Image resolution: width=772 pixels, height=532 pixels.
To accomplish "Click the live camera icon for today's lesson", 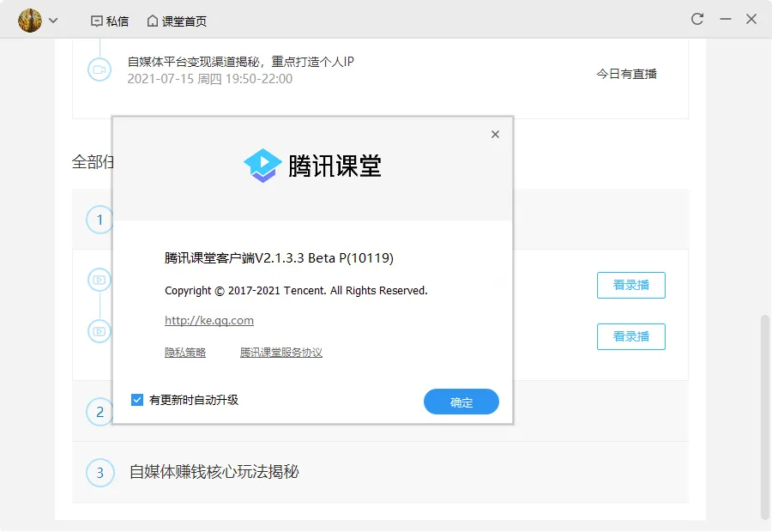I will (100, 70).
